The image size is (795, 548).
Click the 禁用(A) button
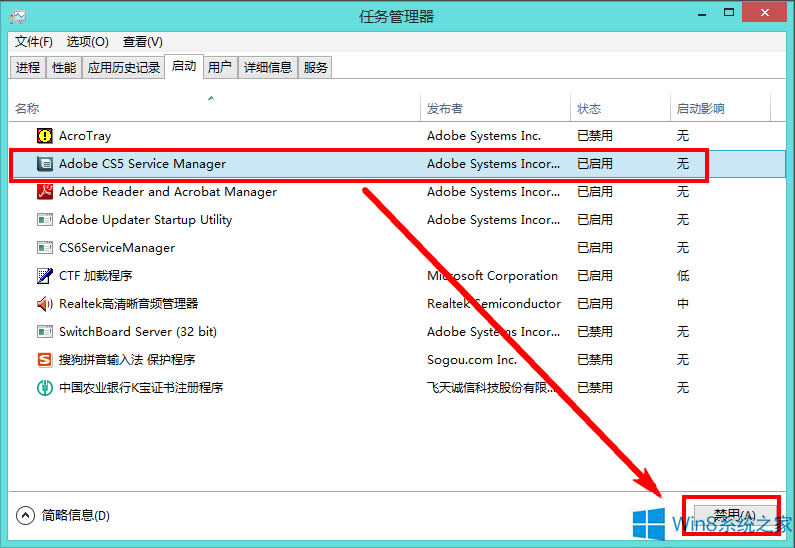coord(735,515)
